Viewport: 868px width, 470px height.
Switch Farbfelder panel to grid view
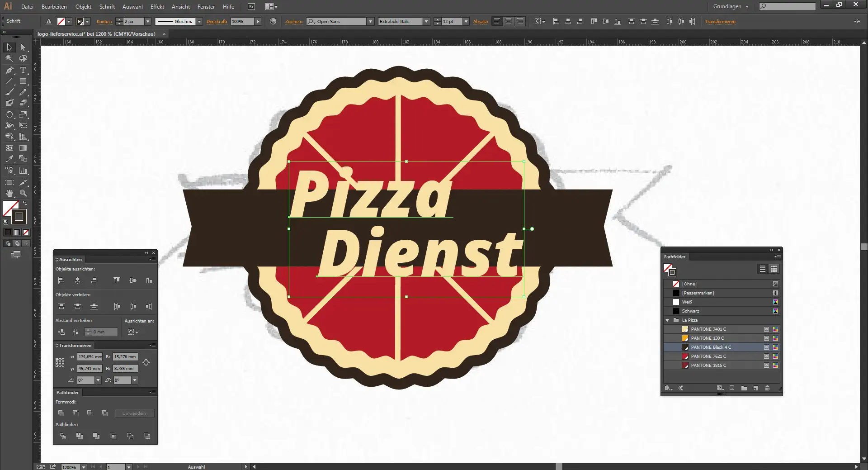coord(774,269)
